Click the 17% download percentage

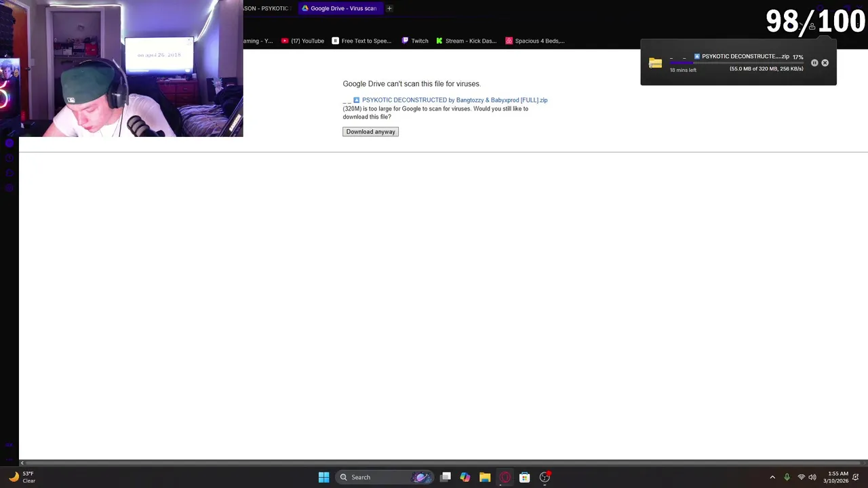point(797,57)
